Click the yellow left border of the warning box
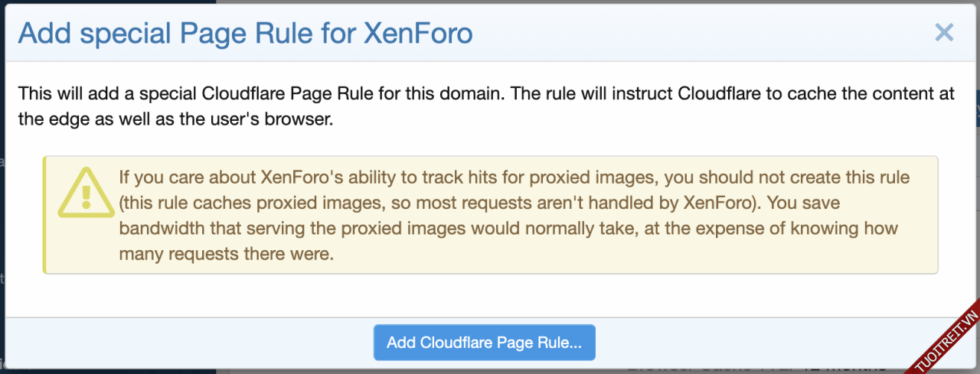The image size is (980, 374). point(44,215)
